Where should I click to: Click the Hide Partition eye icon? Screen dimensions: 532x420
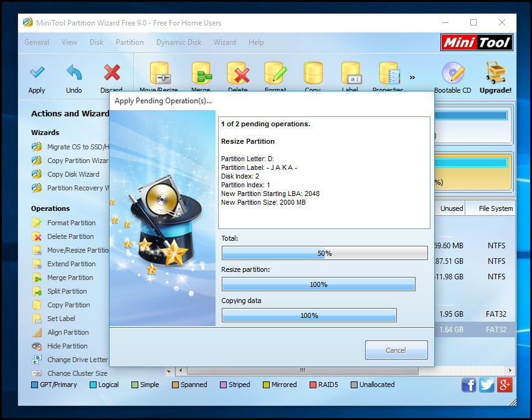click(x=37, y=346)
